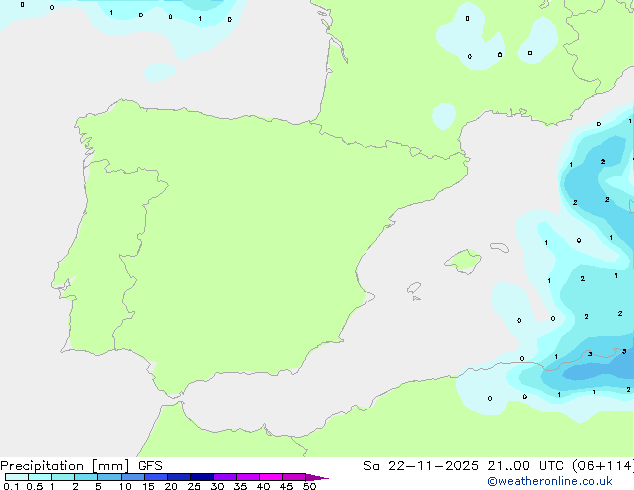Choose the 45–50 mm dark magenta legend swatch
This screenshot has width=634, height=490.
coord(294,477)
